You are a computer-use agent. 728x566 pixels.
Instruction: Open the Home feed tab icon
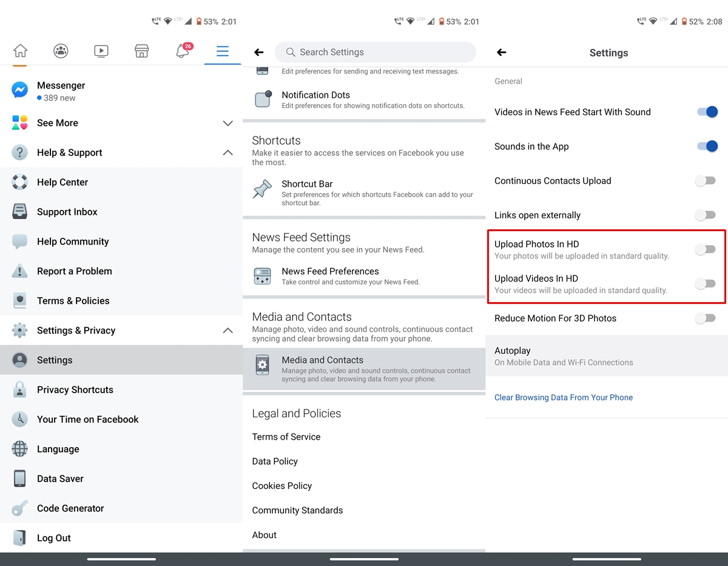tap(20, 51)
